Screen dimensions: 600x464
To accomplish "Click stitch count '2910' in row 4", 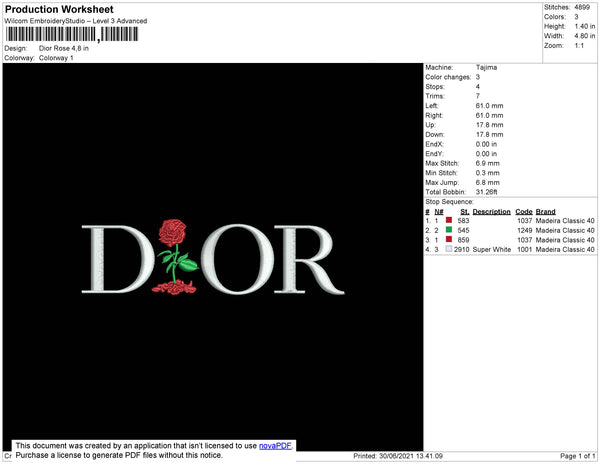I will (461, 249).
